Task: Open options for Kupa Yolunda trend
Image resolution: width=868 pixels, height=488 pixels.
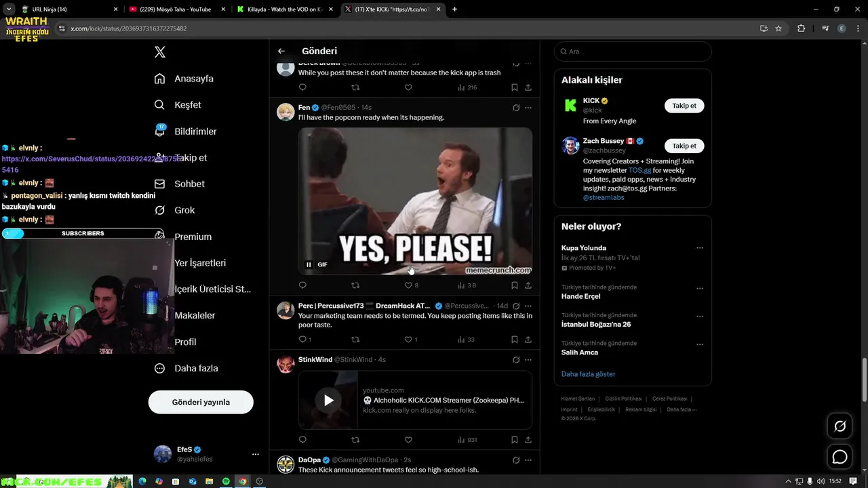Action: pos(700,248)
